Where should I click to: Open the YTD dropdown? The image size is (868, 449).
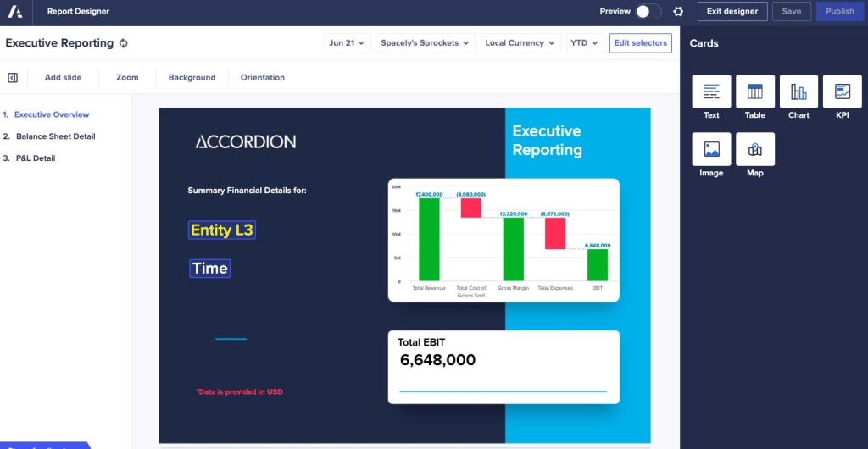(x=585, y=43)
